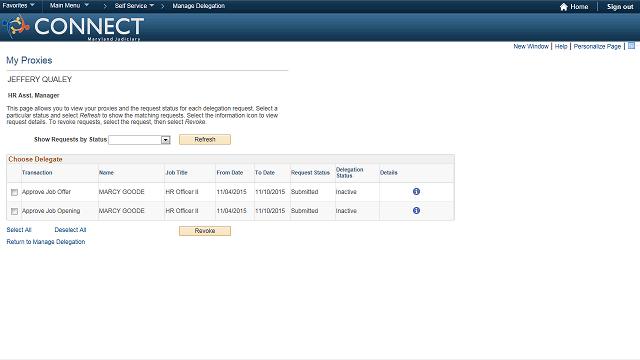Click the page grid icon beside Personalize Page
Screen dimensions: 640x360
[x=631, y=46]
